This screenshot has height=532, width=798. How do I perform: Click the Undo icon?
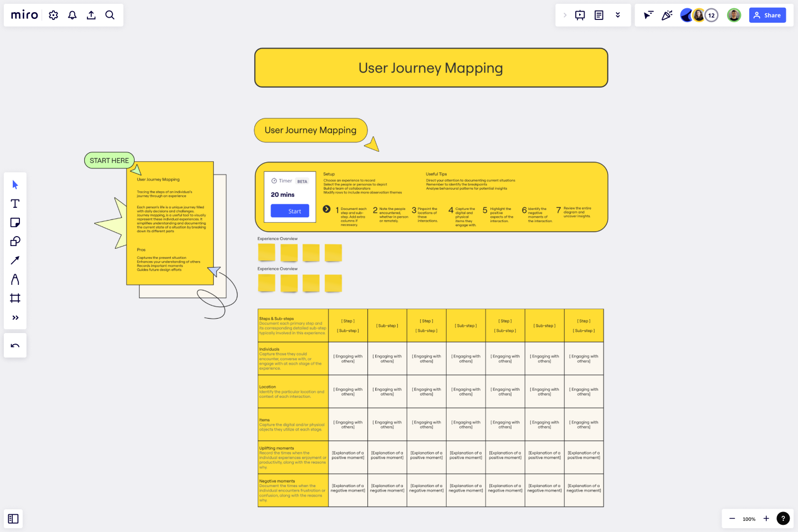point(15,345)
